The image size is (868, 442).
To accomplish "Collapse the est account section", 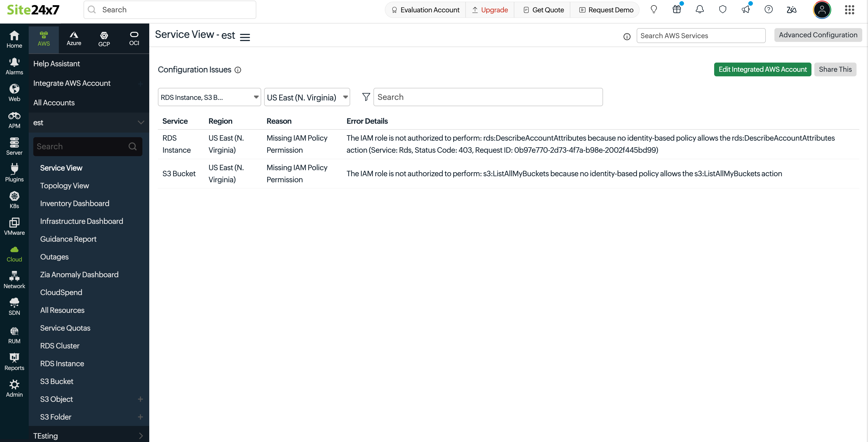I will (141, 122).
